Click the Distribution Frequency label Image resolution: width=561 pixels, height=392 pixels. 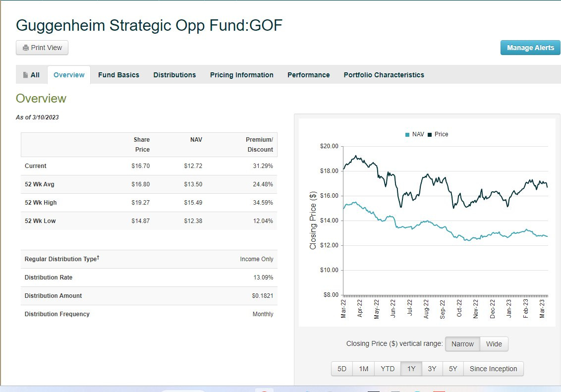tap(57, 314)
